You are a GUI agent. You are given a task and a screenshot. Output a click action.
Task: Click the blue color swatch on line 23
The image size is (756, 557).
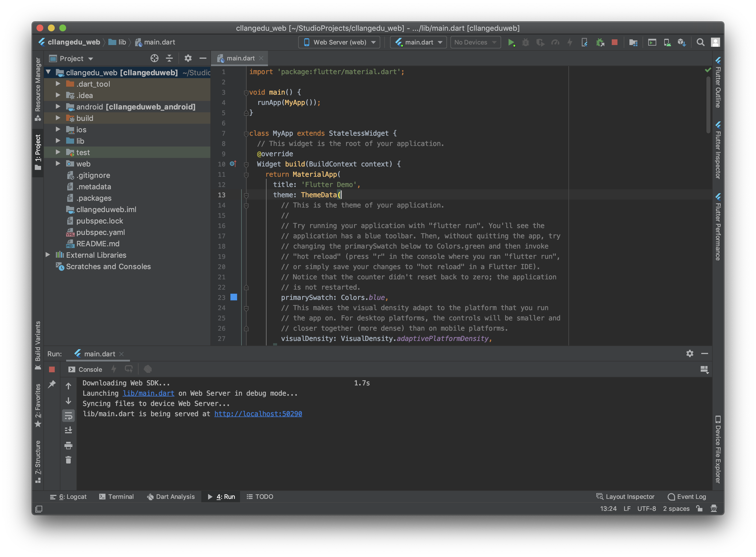pyautogui.click(x=234, y=297)
